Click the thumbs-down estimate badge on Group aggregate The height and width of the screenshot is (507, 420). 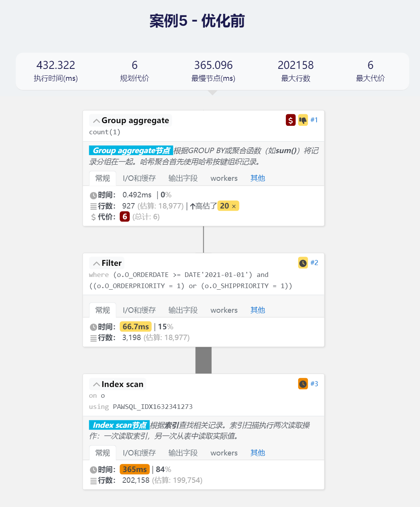pos(303,120)
